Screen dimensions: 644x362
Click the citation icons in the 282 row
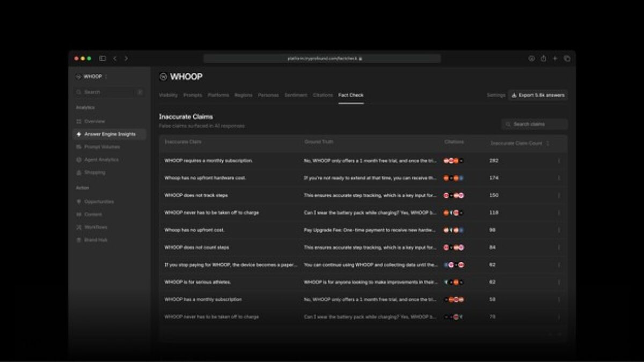pos(454,160)
